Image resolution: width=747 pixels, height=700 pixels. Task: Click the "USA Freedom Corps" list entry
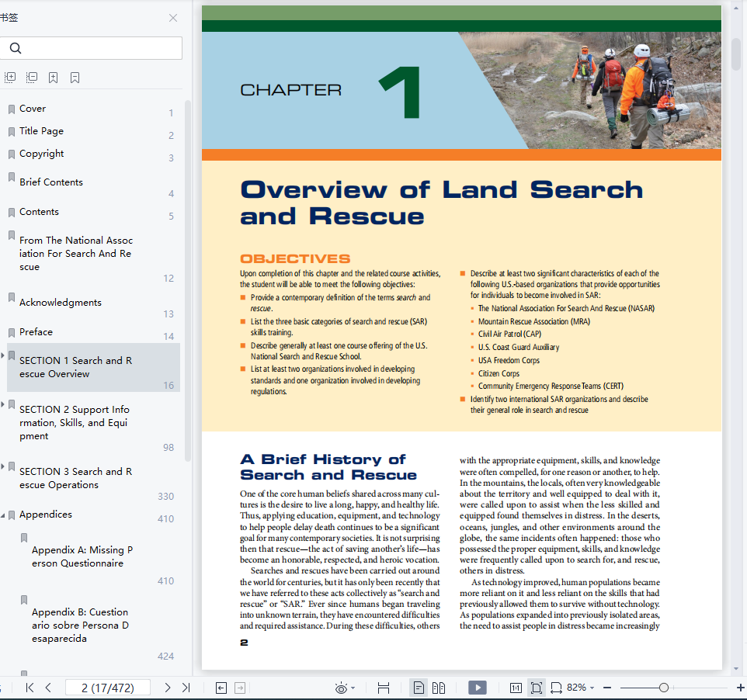(509, 360)
